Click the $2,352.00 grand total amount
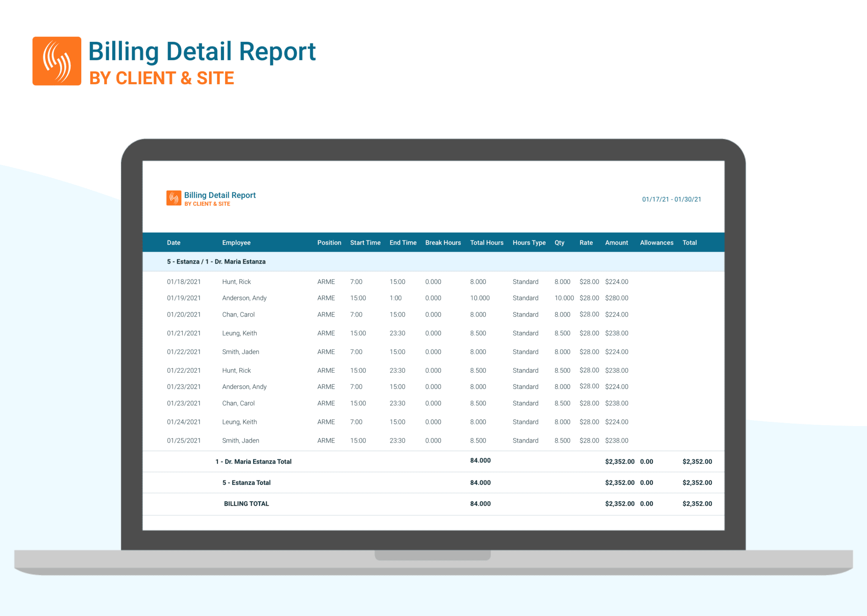 tap(697, 503)
